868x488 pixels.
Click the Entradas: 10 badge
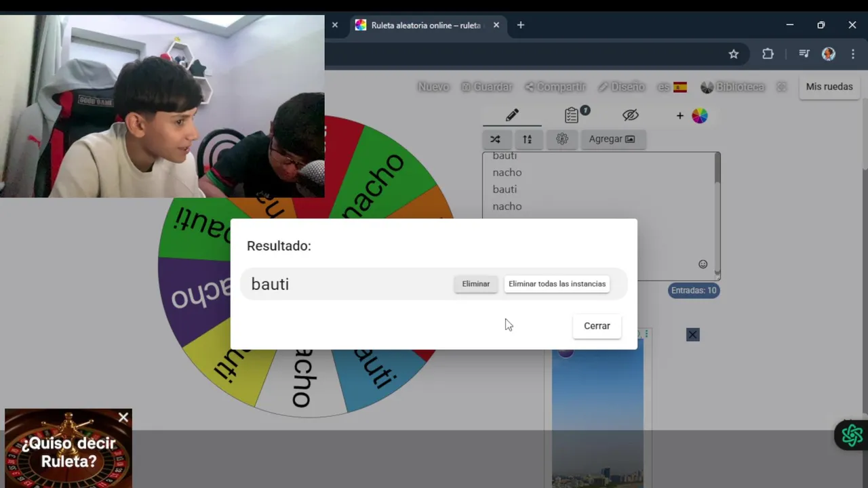pyautogui.click(x=693, y=290)
